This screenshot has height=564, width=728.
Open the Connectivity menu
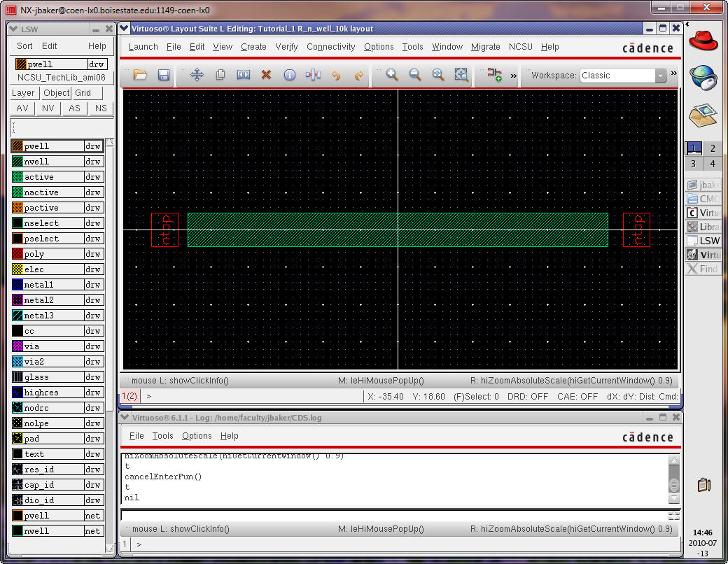(x=330, y=47)
